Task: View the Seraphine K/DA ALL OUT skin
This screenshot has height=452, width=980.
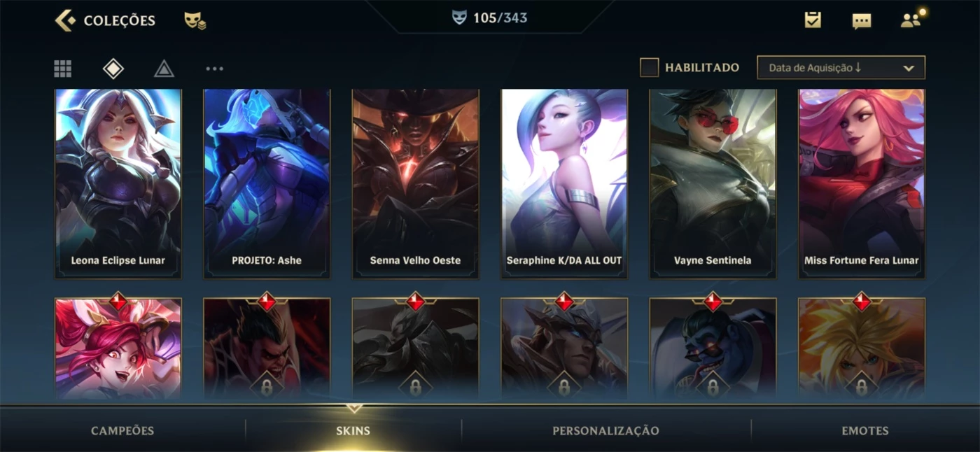Action: coord(564,183)
